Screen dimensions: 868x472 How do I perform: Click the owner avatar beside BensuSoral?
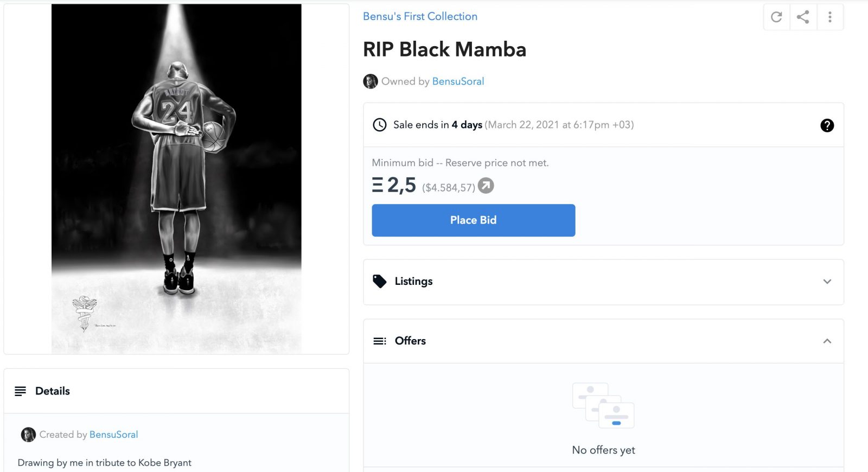pos(371,81)
